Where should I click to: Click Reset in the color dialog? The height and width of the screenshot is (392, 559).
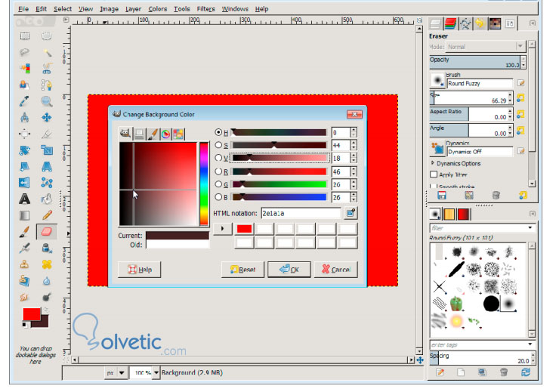click(242, 270)
